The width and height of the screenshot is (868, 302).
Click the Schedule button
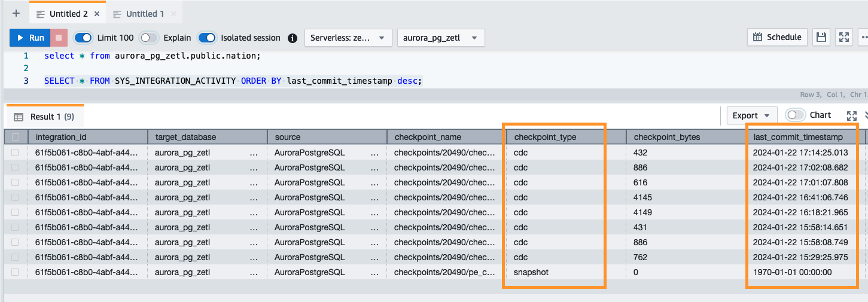pyautogui.click(x=777, y=37)
